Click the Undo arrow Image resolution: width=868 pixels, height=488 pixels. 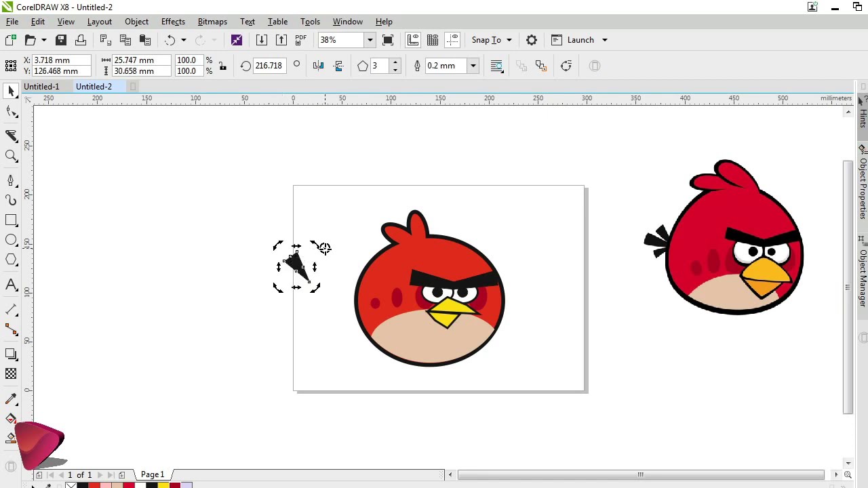click(x=170, y=40)
